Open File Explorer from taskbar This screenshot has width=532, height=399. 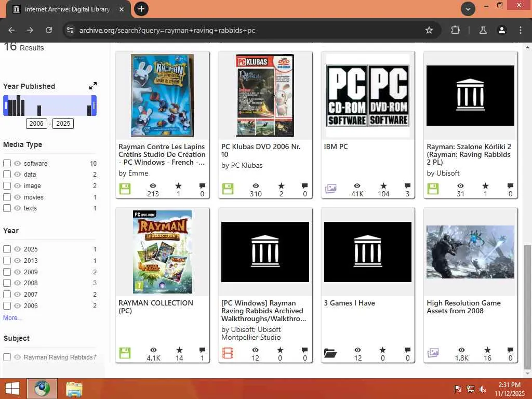[x=74, y=389]
